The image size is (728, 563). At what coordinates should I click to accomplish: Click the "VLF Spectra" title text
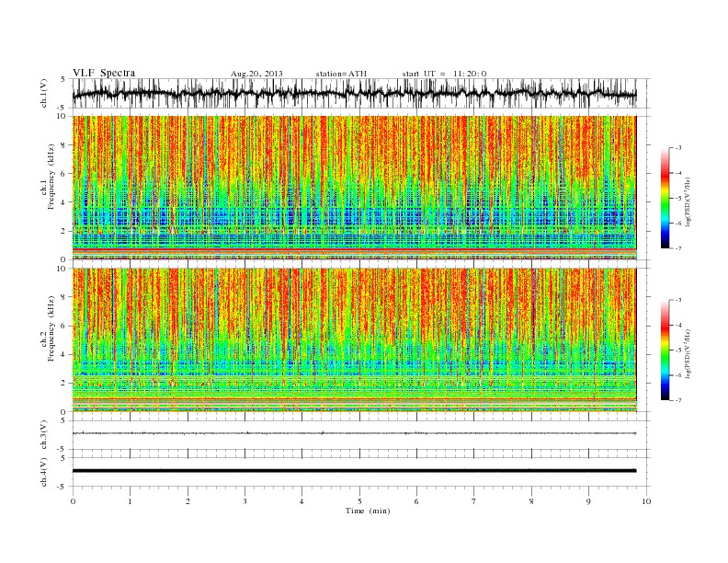click(x=104, y=73)
